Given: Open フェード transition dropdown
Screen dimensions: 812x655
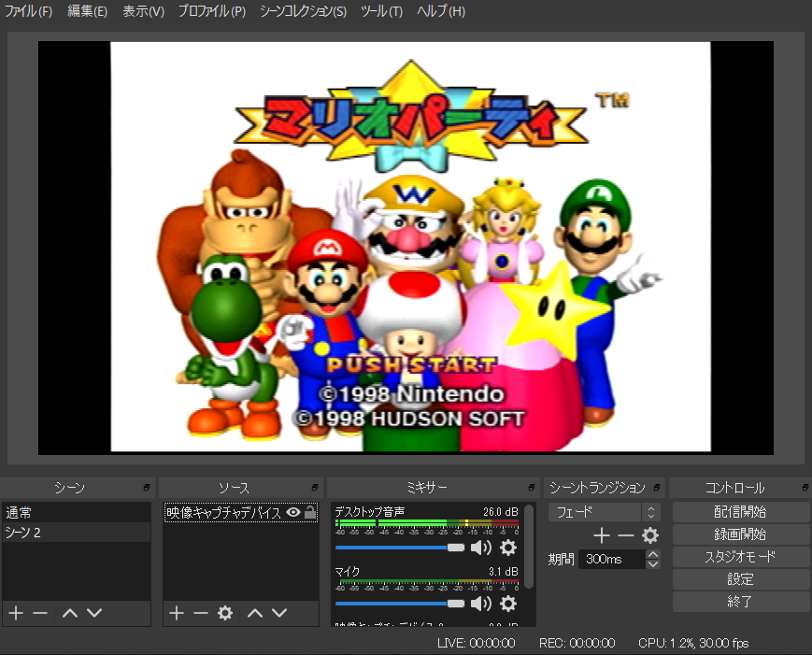Looking at the screenshot, I should (x=604, y=512).
